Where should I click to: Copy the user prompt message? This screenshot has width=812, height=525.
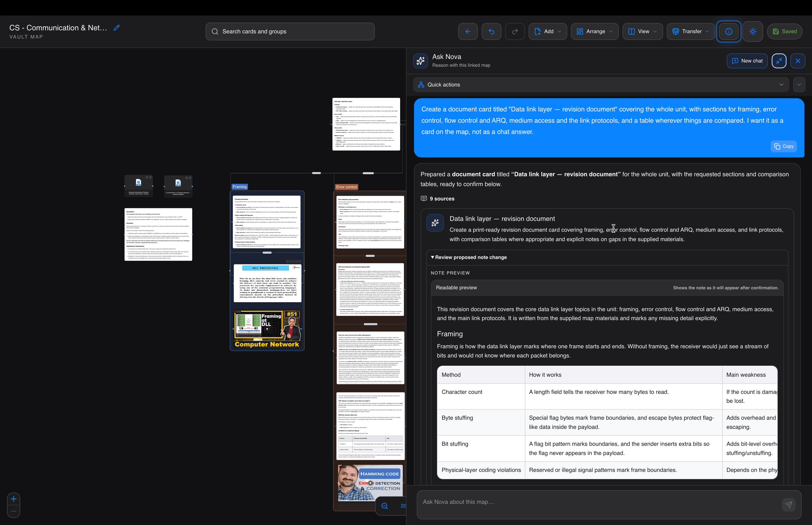783,146
